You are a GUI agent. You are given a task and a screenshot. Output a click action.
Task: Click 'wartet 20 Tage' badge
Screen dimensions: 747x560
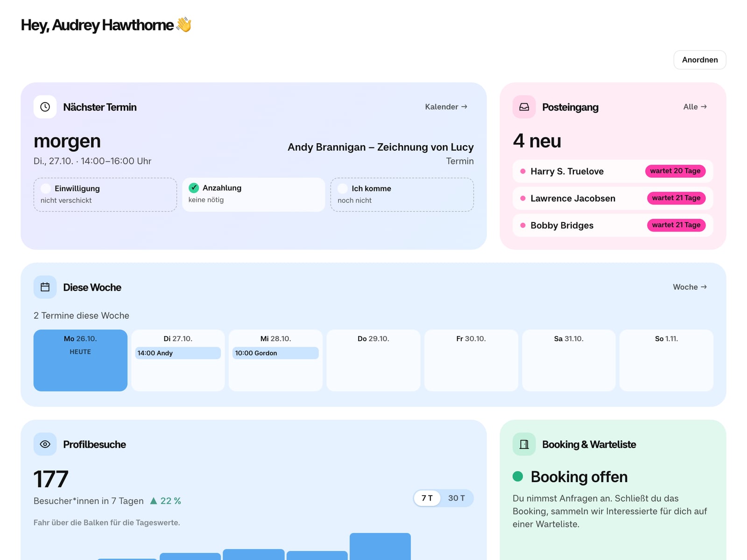(x=675, y=171)
